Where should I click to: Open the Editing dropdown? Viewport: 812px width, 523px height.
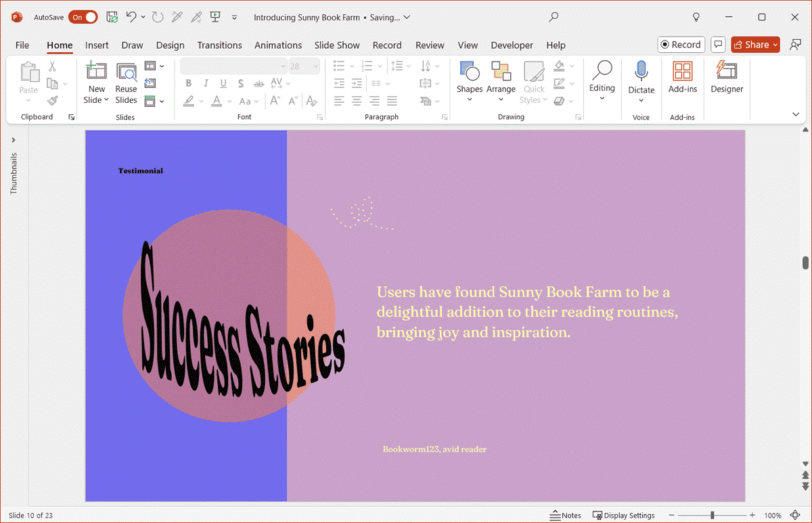coord(602,80)
